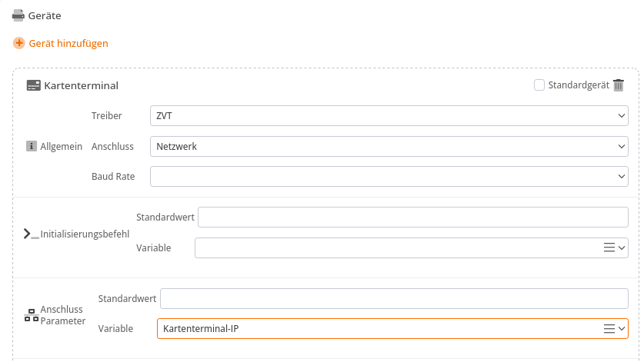Open the Treiber dropdown showing ZVT
The width and height of the screenshot is (644, 362).
(x=389, y=116)
